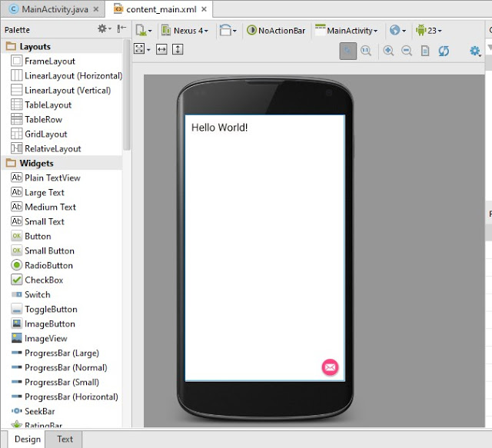Click the palette vertical scrollbar

(126, 95)
